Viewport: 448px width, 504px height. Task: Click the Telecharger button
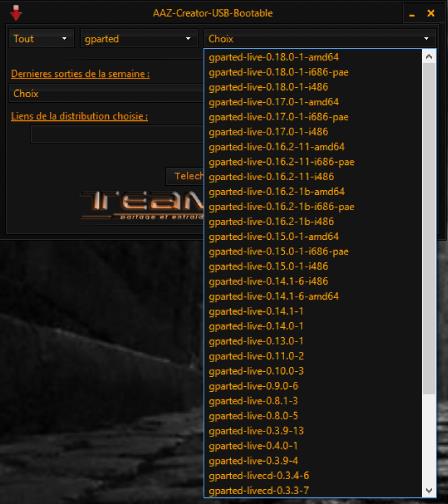point(185,176)
